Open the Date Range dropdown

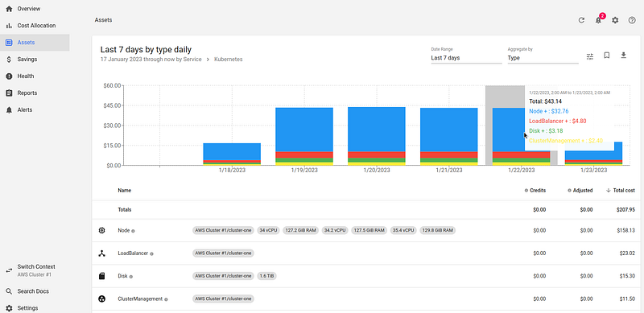pos(466,58)
